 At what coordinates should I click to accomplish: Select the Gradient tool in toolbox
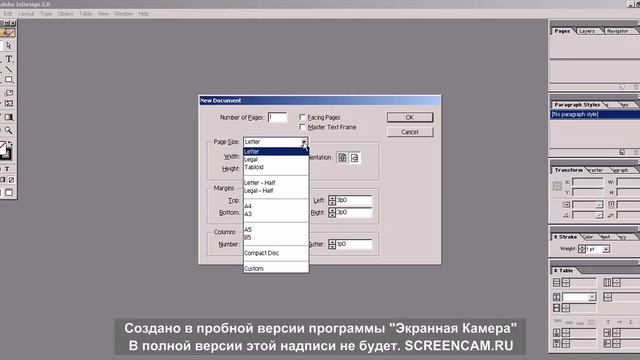pos(9,118)
